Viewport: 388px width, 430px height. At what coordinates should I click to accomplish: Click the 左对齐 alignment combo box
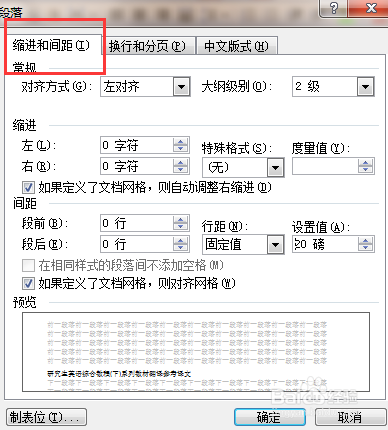145,87
